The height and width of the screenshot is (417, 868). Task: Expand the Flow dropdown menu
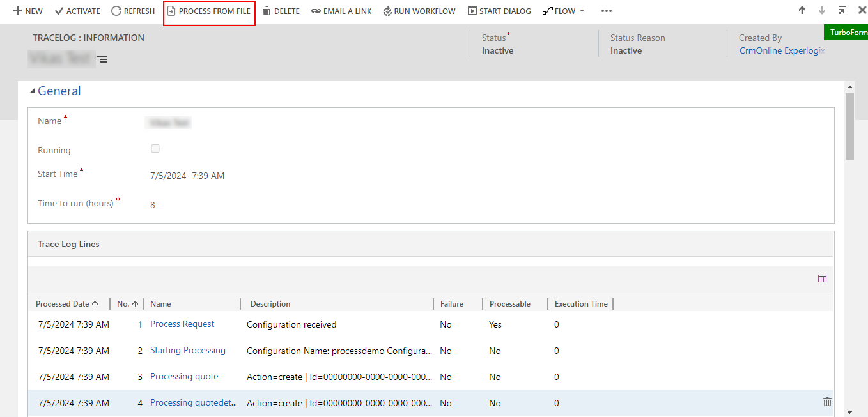[582, 11]
